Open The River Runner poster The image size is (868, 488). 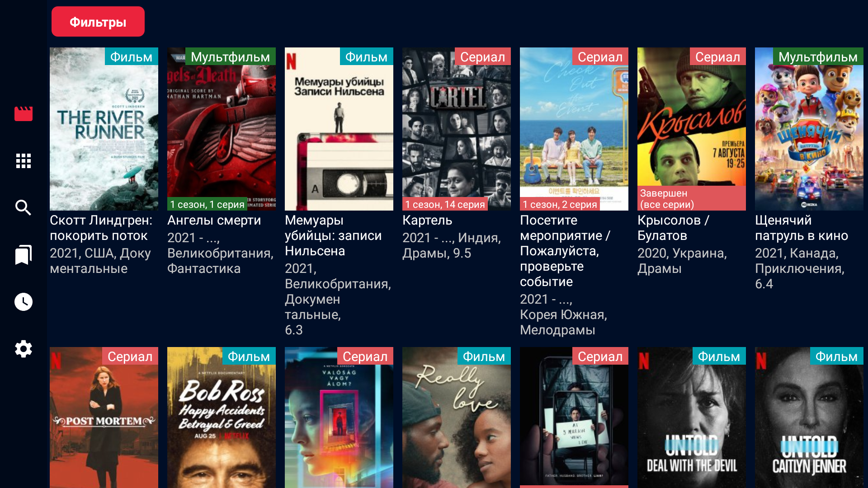pos(104,129)
